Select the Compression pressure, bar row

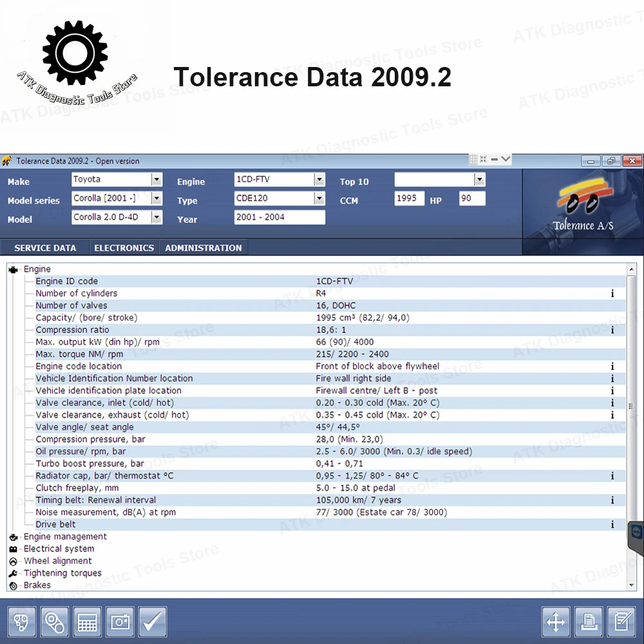tap(330, 439)
